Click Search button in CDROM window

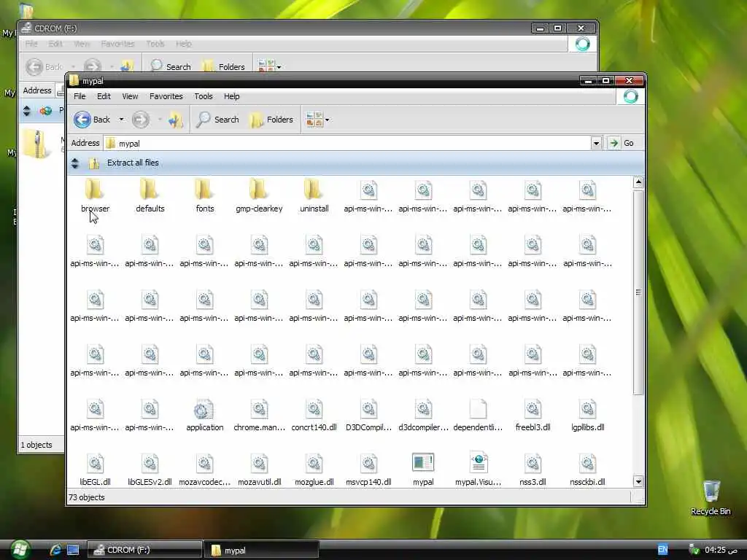(x=171, y=66)
